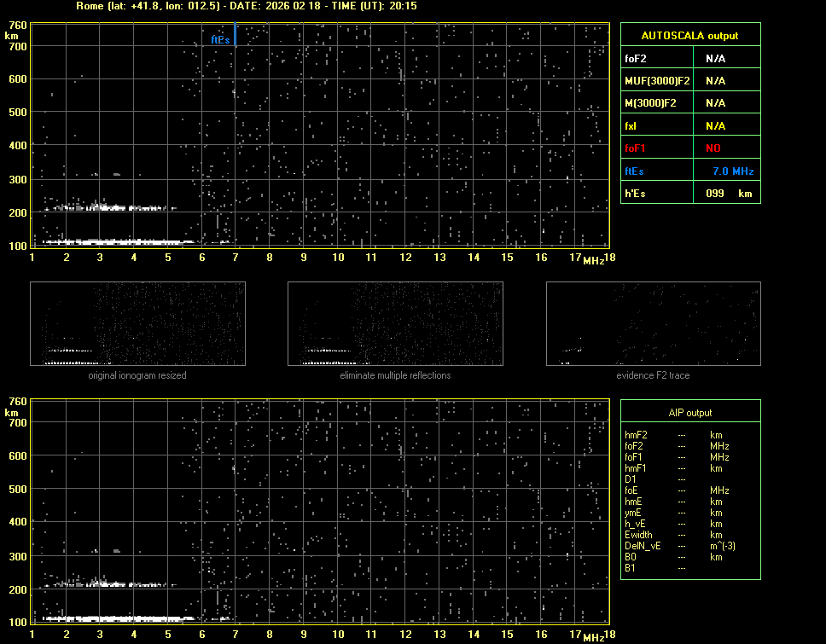Click the AUTOSCALA output header
This screenshot has width=826, height=644.
[x=689, y=36]
